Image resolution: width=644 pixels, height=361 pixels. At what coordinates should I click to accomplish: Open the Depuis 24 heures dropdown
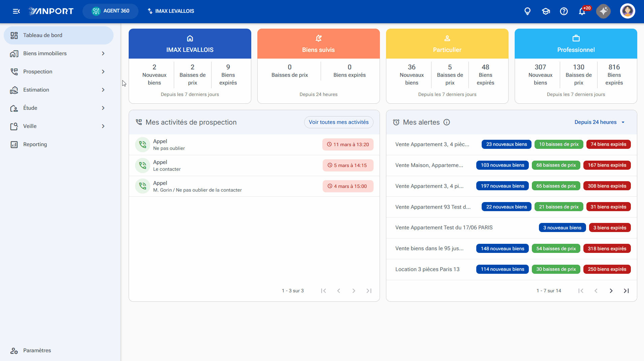[x=600, y=122]
